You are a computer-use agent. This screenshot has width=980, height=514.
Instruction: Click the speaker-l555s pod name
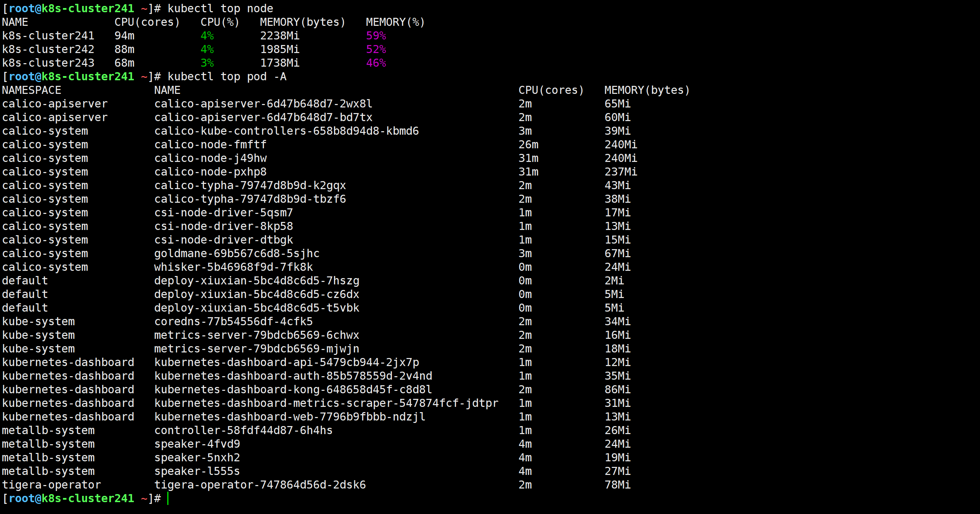coord(197,471)
